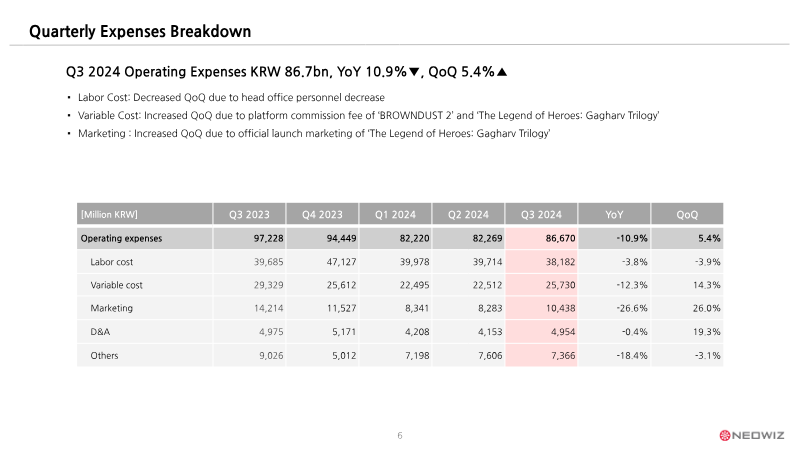Screen dimensions: 800x450
Task: Click the YoY column header
Action: [613, 214]
